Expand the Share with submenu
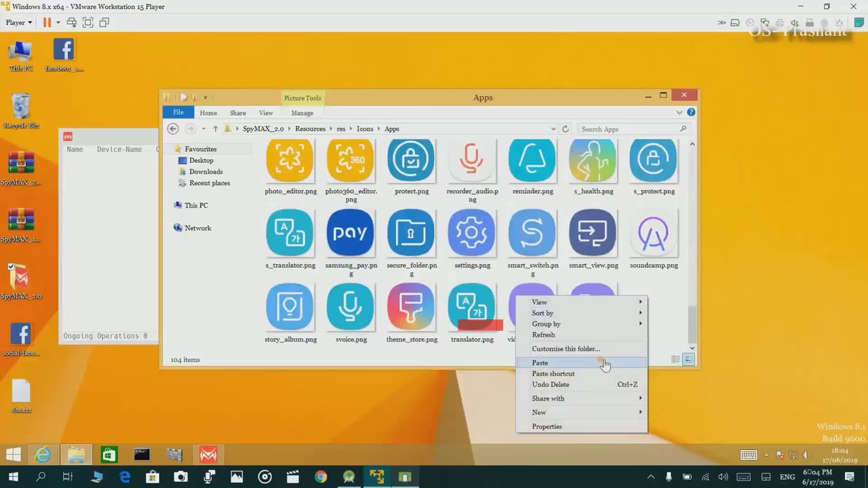The width and height of the screenshot is (868, 488). [581, 399]
